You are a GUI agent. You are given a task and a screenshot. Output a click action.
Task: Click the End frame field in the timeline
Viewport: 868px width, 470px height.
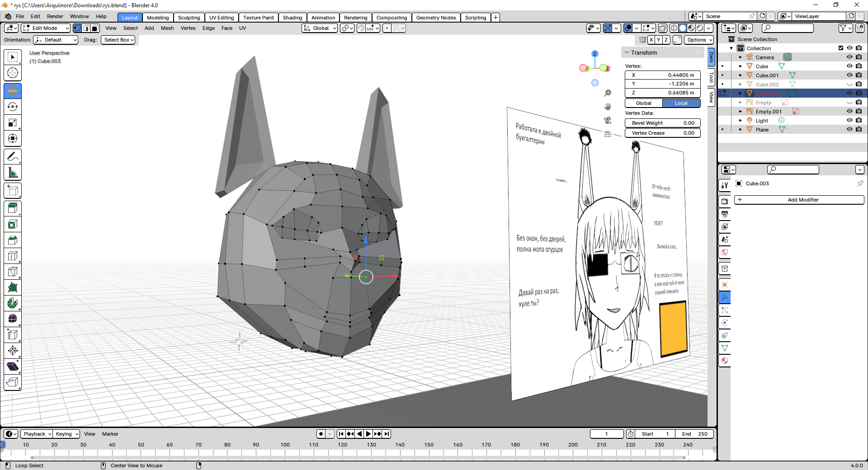click(694, 434)
